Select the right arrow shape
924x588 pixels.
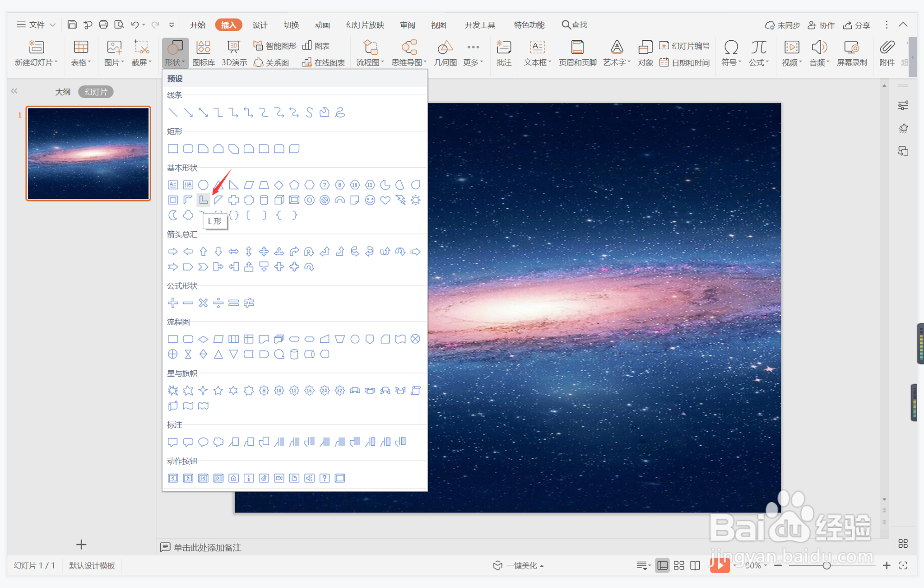173,252
